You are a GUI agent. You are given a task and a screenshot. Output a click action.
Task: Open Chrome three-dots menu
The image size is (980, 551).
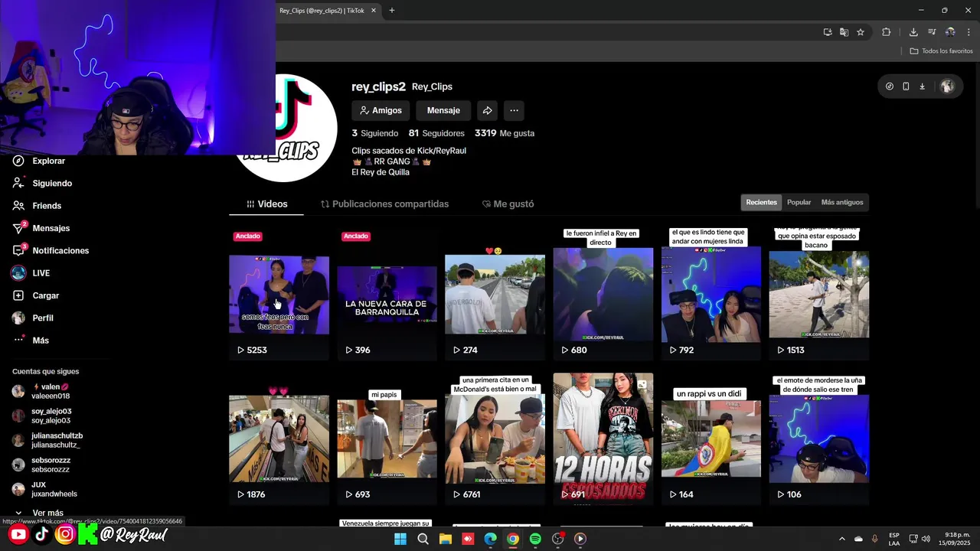[969, 32]
